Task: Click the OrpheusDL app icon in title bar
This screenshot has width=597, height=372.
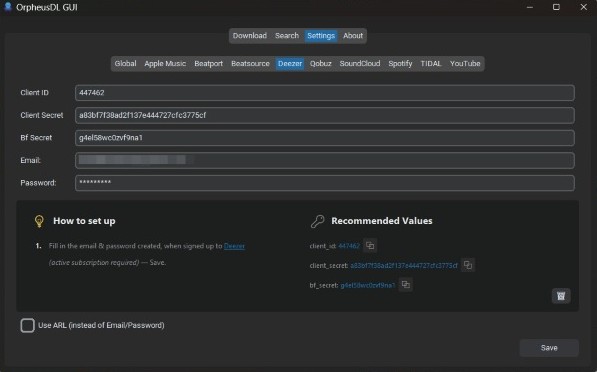Action: 8,7
